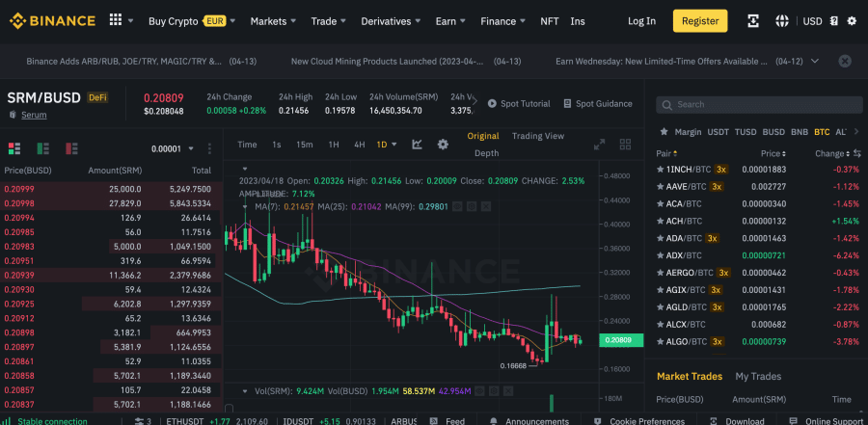Open the apps grid menu icon

click(115, 20)
